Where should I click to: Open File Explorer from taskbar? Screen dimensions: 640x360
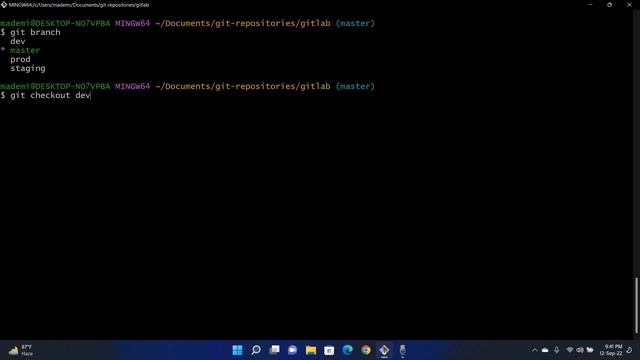pos(311,350)
